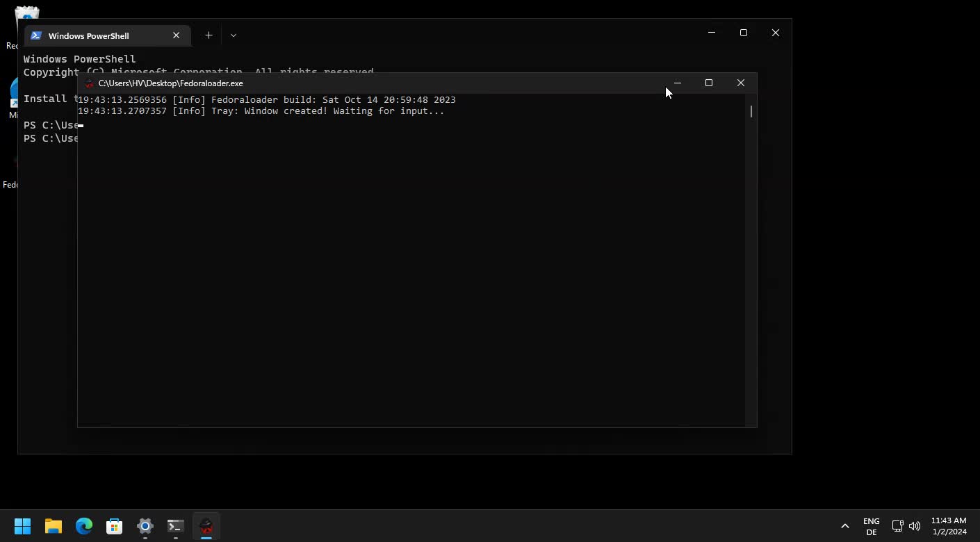Screen dimensions: 980x542
Task: Click the volume speaker icon in system tray
Action: [915, 526]
